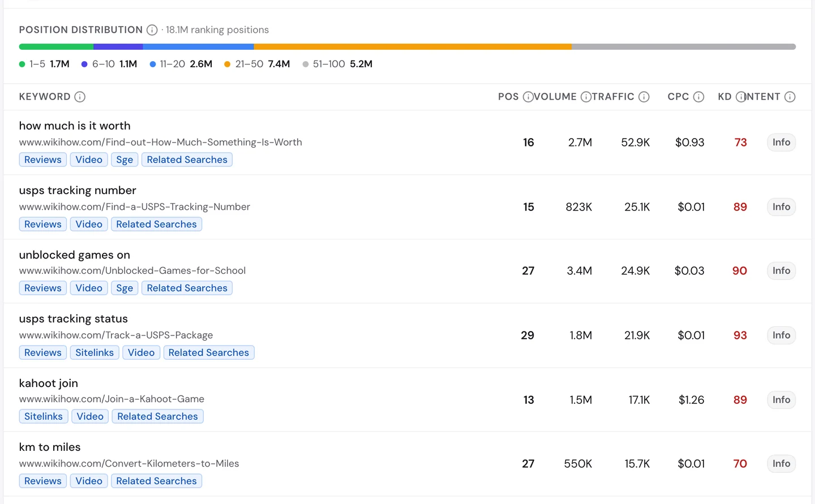Open the Info badge for "kahoot join"
Viewport: 815px width, 504px height.
[782, 400]
